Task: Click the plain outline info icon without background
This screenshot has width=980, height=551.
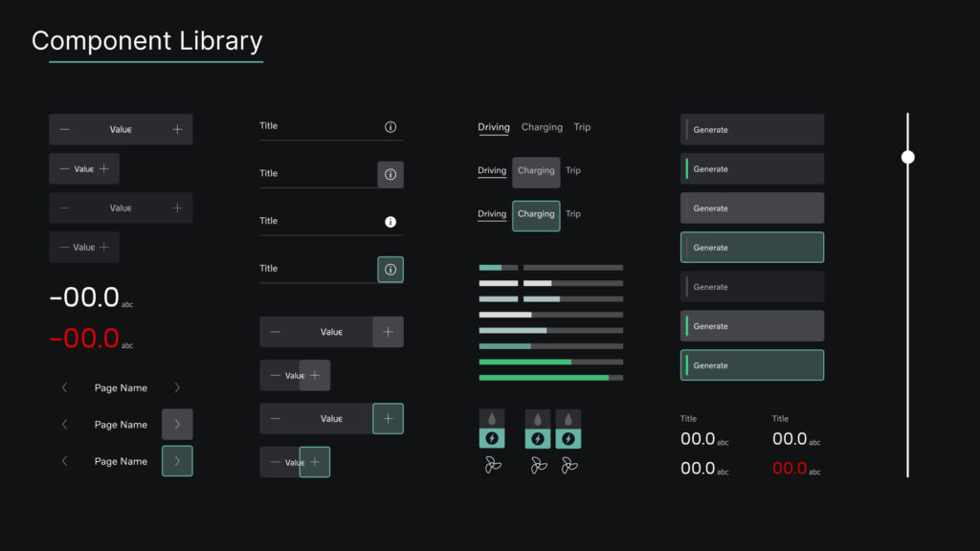Action: [390, 126]
